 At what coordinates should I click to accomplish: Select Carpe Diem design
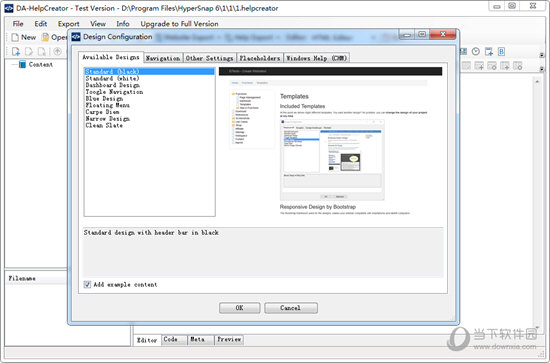(x=149, y=112)
